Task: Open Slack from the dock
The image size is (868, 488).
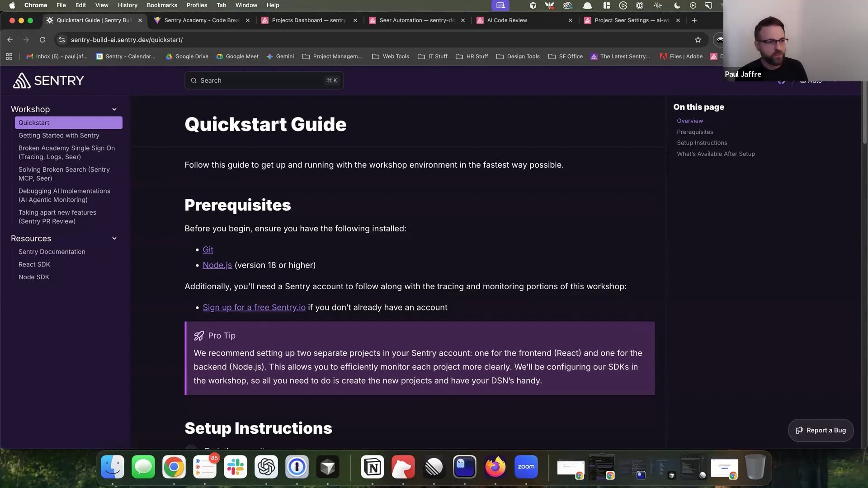Action: (x=235, y=467)
